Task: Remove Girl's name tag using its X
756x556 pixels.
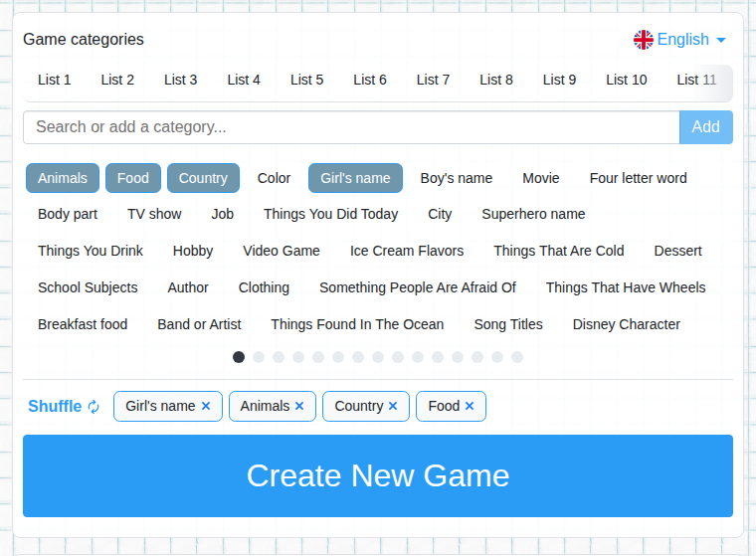Action: pyautogui.click(x=206, y=406)
